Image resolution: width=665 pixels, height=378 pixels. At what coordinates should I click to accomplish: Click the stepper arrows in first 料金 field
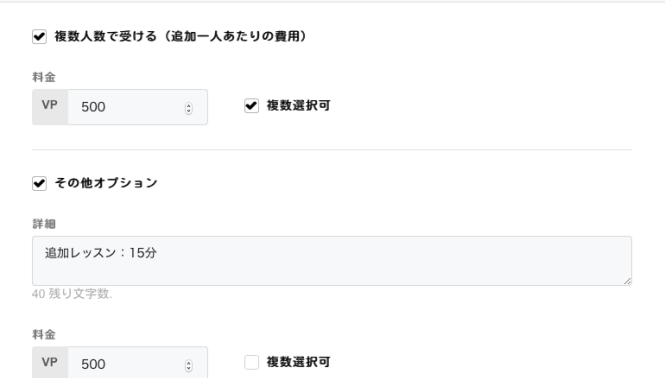pos(189,109)
